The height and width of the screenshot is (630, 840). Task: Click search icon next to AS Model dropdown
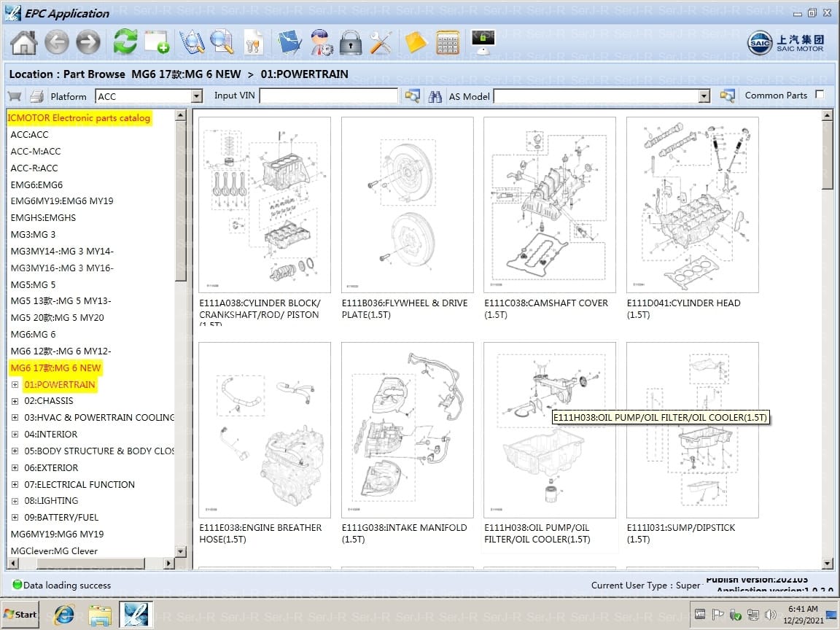coord(727,96)
